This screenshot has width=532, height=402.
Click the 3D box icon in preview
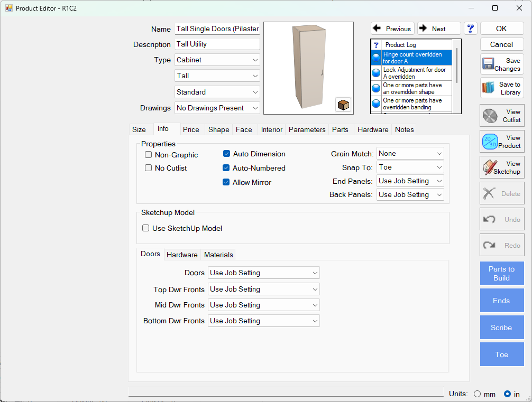tap(343, 105)
